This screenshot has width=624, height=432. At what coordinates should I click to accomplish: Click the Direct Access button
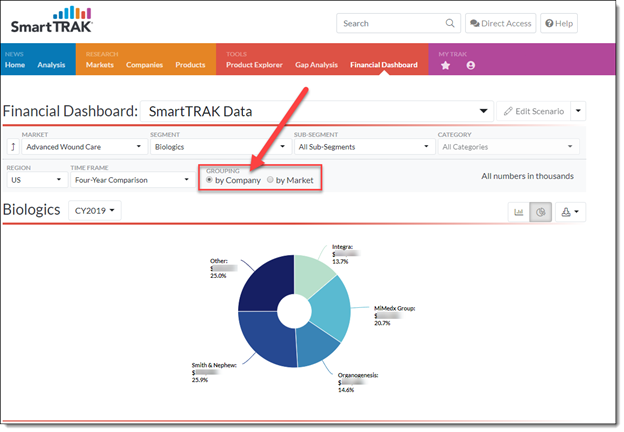coord(501,23)
